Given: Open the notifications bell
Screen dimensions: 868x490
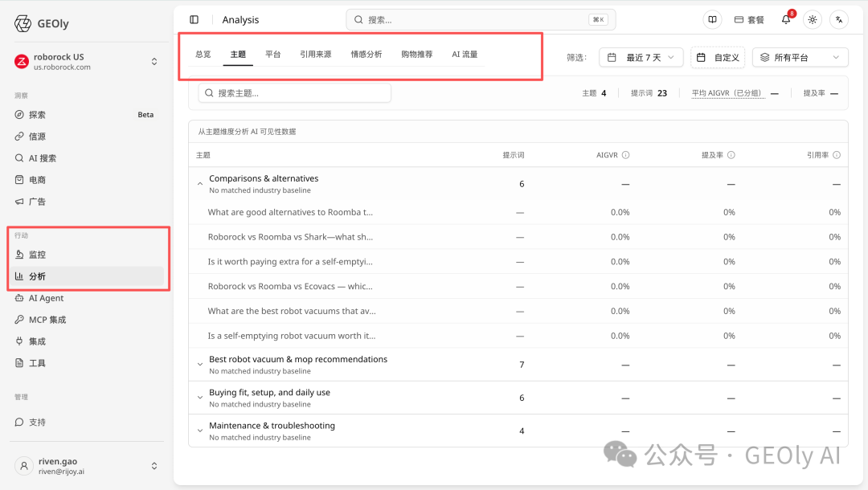Looking at the screenshot, I should pos(785,20).
